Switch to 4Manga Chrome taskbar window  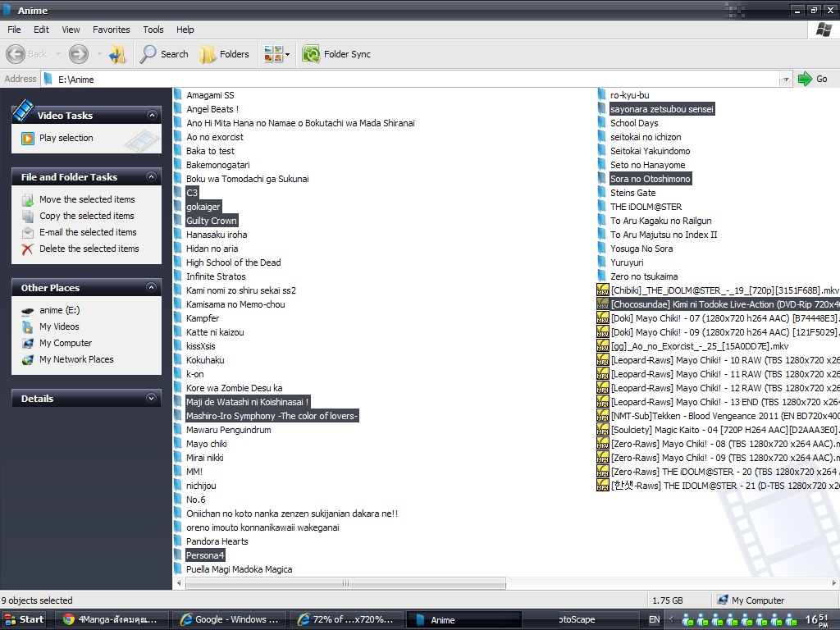[113, 619]
